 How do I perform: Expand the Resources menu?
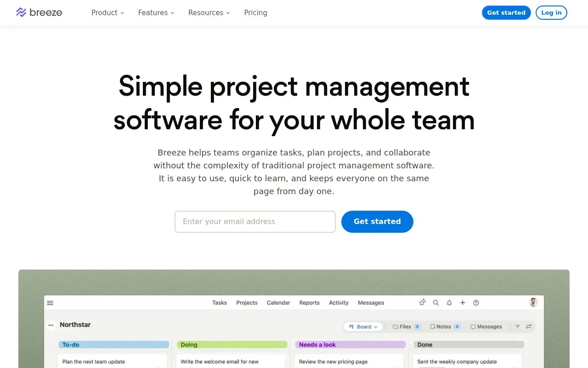coord(209,13)
